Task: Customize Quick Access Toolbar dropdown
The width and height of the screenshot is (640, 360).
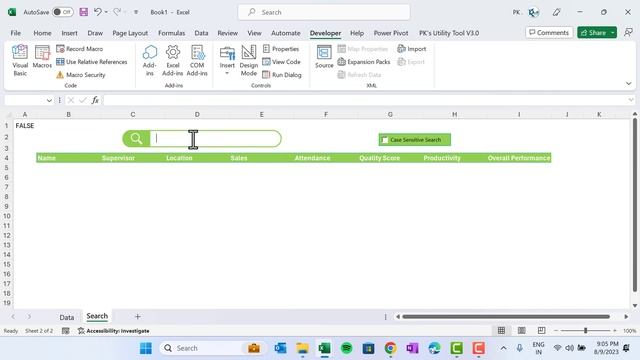Action: (x=136, y=12)
